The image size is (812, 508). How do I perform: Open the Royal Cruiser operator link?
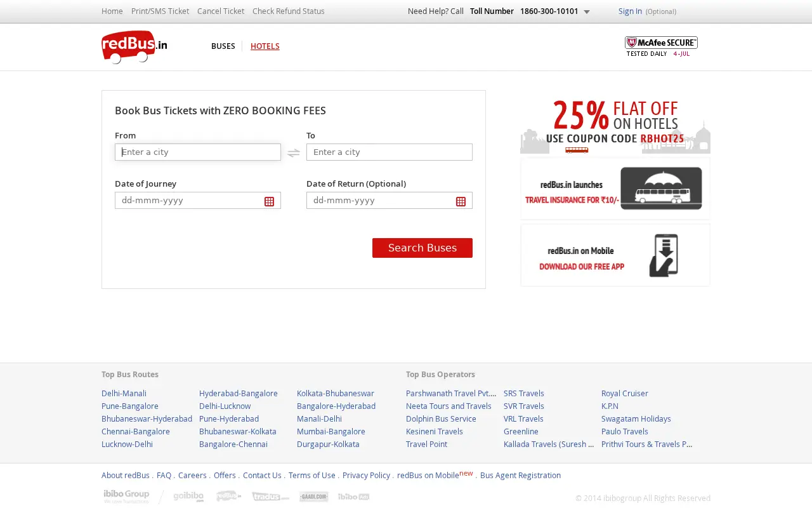pos(625,393)
